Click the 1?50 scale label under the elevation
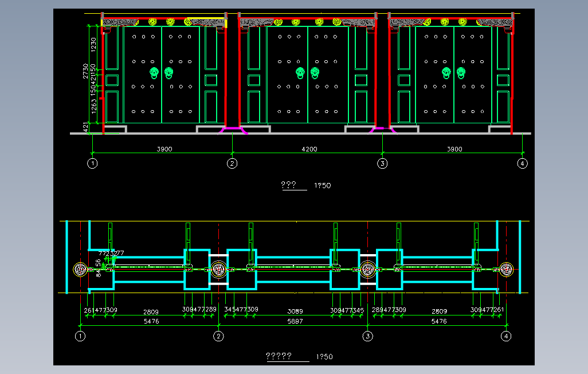This screenshot has width=588, height=374. point(323,185)
